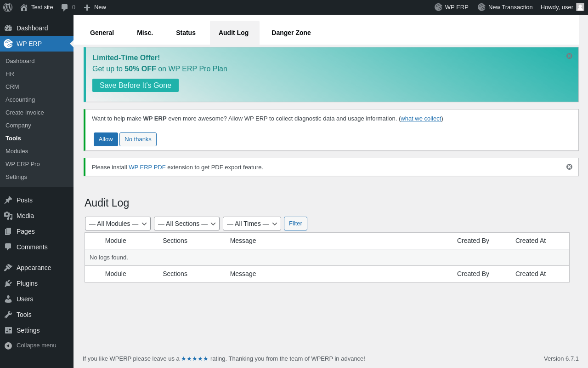Open the All Sections dropdown
Viewport: 588px width, 368px height.
click(187, 224)
